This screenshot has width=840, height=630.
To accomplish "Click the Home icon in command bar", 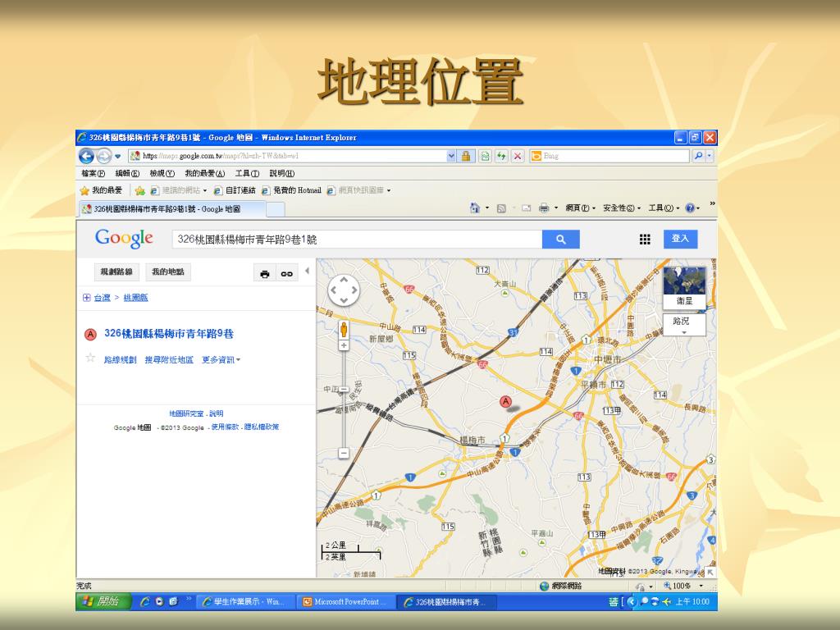I will [x=474, y=208].
